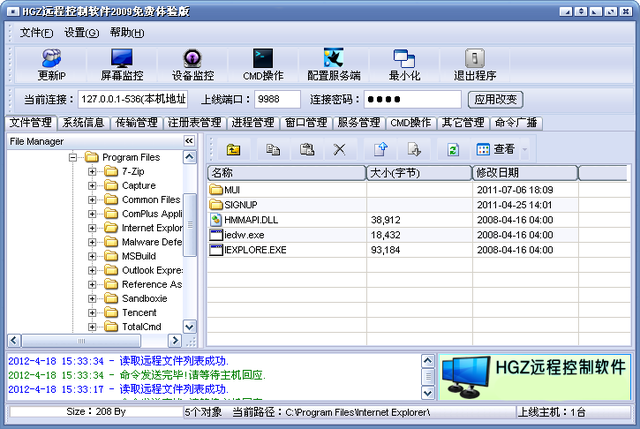This screenshot has width=640, height=429.
Task: Expand the MSBuild folder node
Action: pyautogui.click(x=92, y=256)
